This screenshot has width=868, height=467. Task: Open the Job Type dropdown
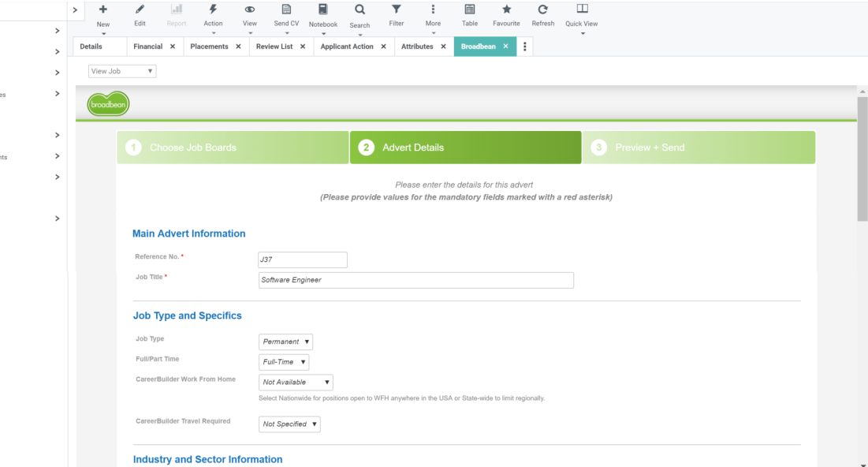pos(285,342)
